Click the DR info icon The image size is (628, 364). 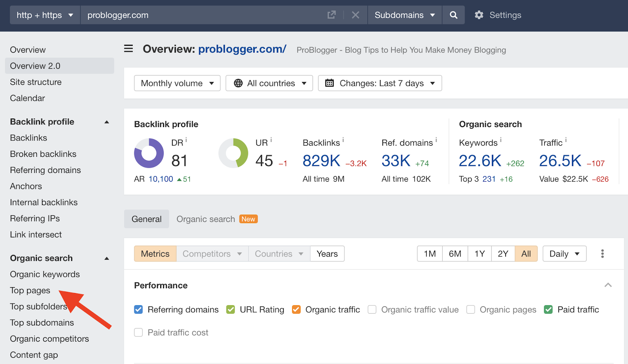coord(186,140)
